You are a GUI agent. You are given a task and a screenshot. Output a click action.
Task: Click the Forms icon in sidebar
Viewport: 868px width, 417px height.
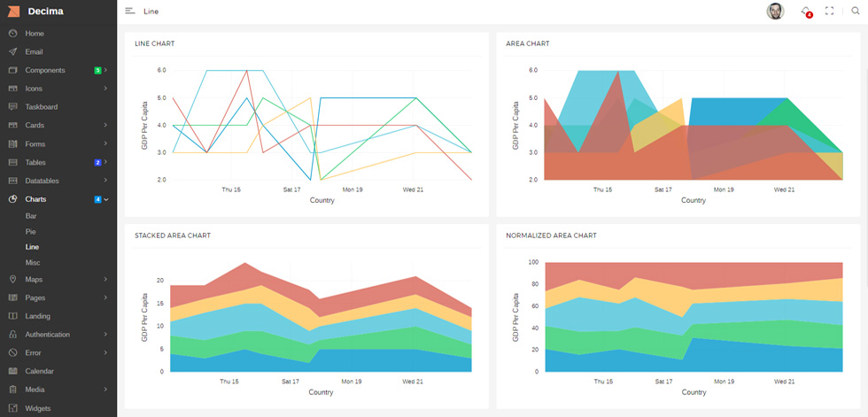click(13, 143)
